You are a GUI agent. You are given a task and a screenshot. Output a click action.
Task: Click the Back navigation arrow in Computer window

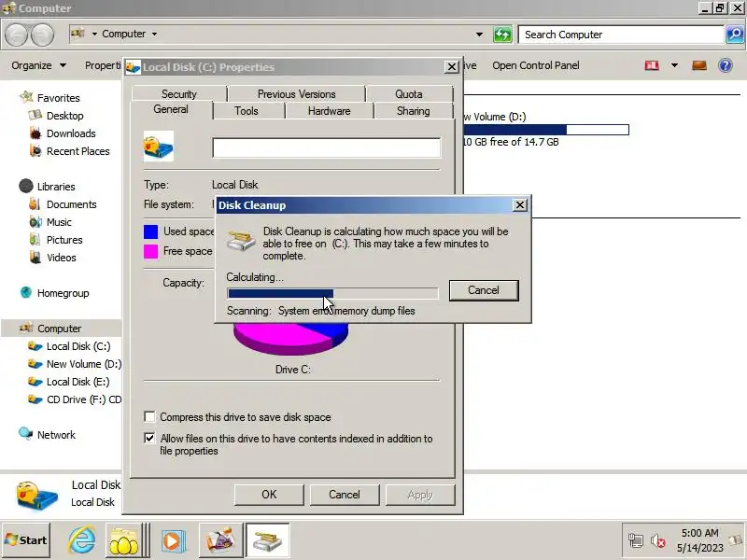pyautogui.click(x=17, y=35)
